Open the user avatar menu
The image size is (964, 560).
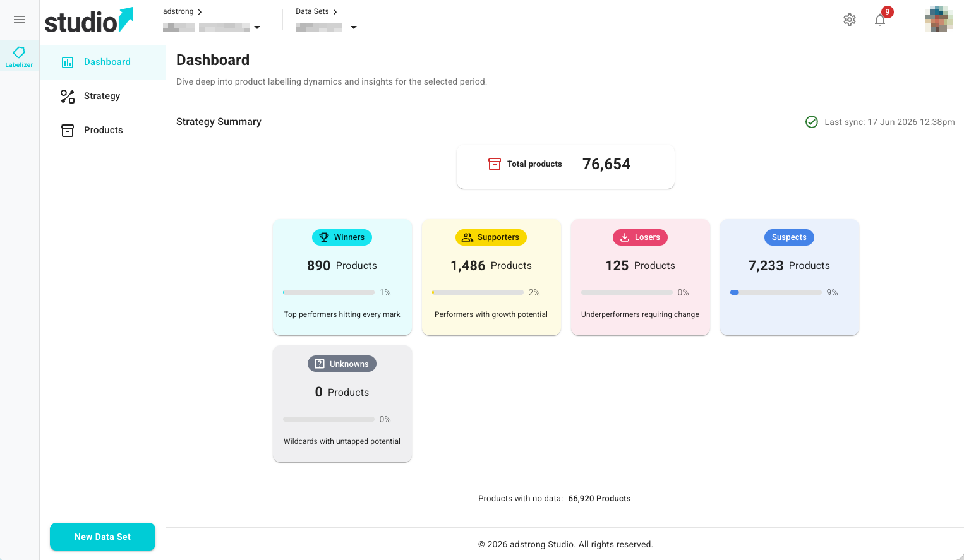tap(939, 20)
